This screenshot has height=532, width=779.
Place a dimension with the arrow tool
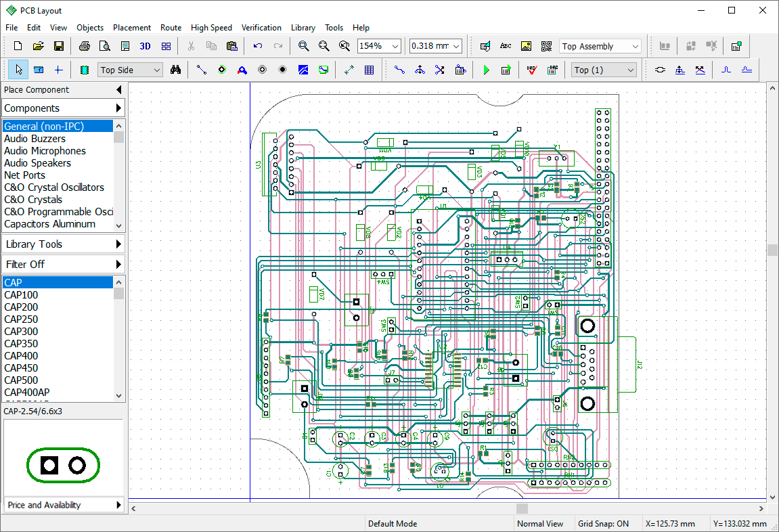(349, 70)
